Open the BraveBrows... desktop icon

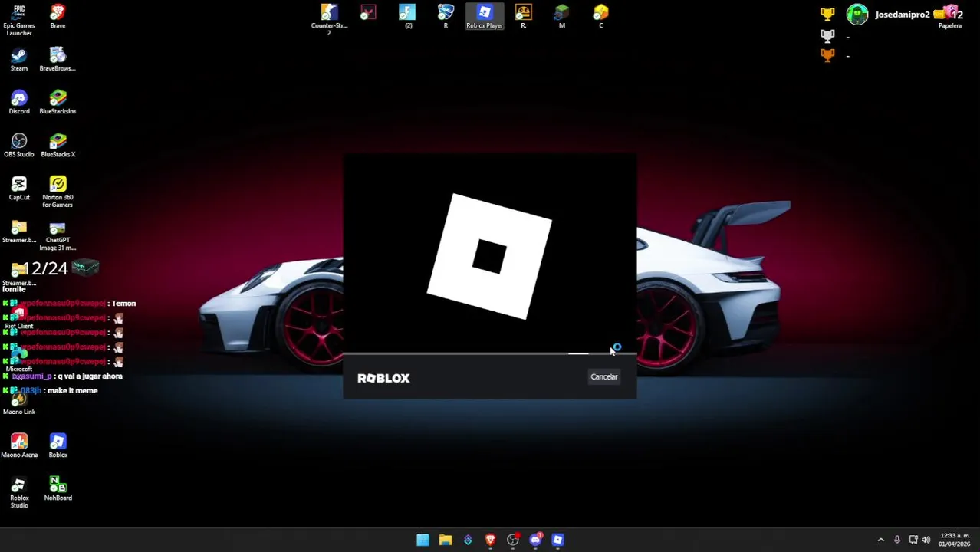tap(58, 60)
